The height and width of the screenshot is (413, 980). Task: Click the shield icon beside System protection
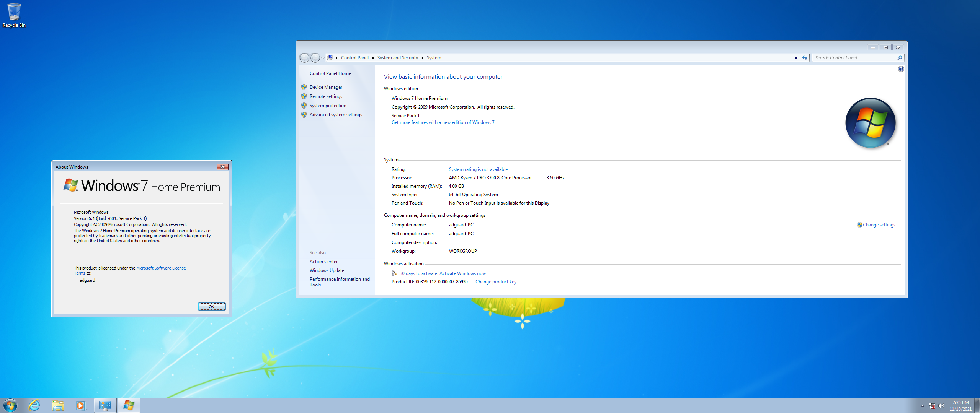pyautogui.click(x=304, y=106)
